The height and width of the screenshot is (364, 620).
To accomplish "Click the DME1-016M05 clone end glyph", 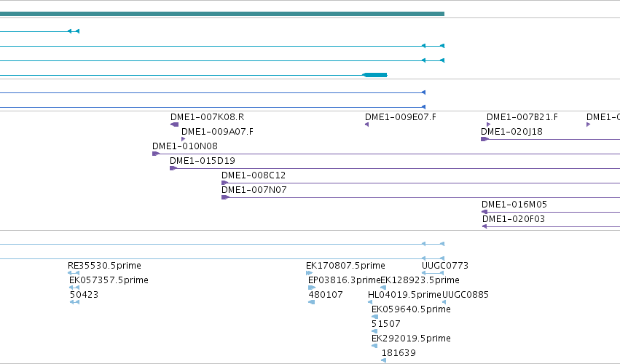I will pos(484,213).
